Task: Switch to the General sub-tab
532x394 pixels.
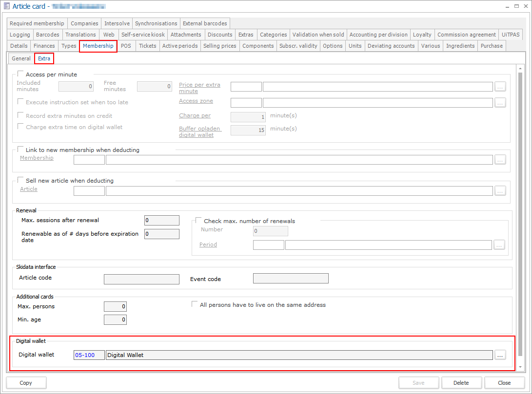Action: click(21, 58)
